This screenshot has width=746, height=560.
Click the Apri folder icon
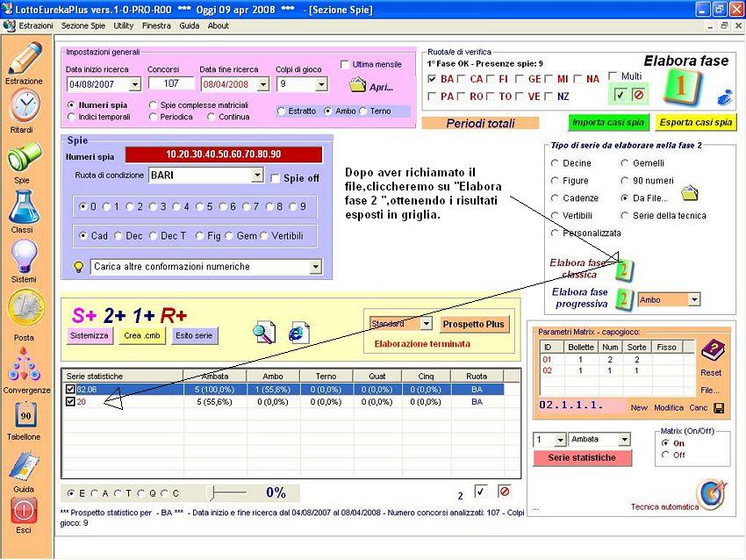point(357,85)
